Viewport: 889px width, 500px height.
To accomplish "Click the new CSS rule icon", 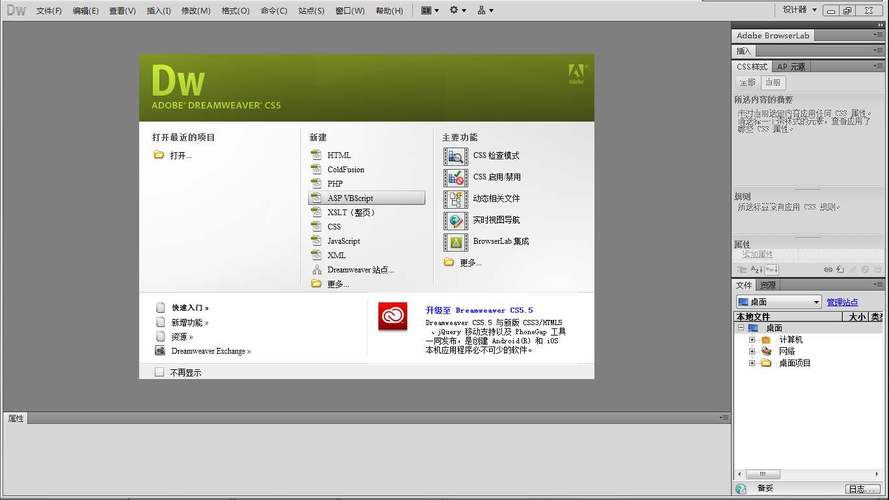I will (x=841, y=270).
